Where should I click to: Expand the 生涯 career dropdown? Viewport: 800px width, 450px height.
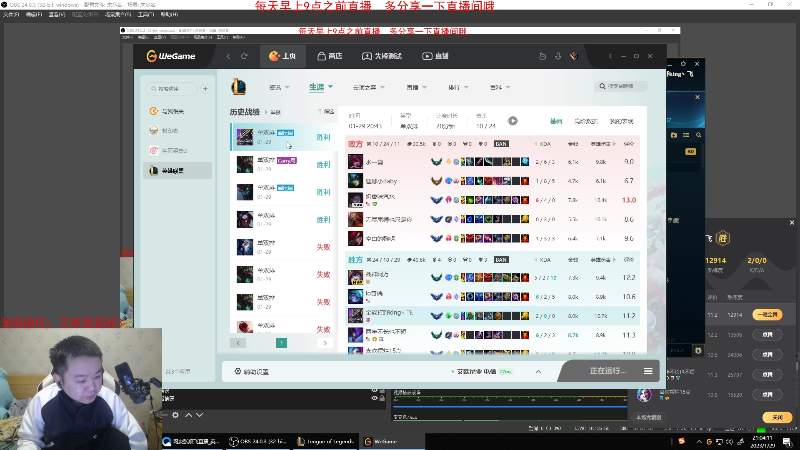click(320, 87)
